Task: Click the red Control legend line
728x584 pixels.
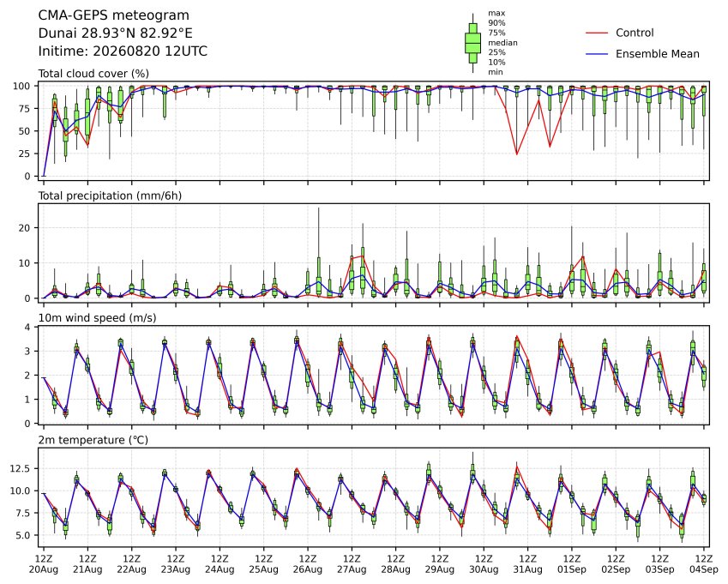Action: pyautogui.click(x=597, y=33)
